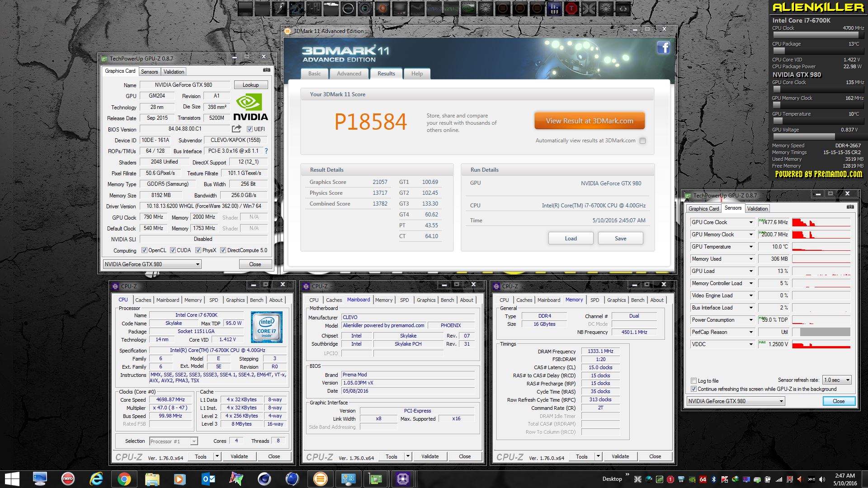
Task: Toggle the UEFI checkbox in GPU-Z
Action: tap(250, 129)
